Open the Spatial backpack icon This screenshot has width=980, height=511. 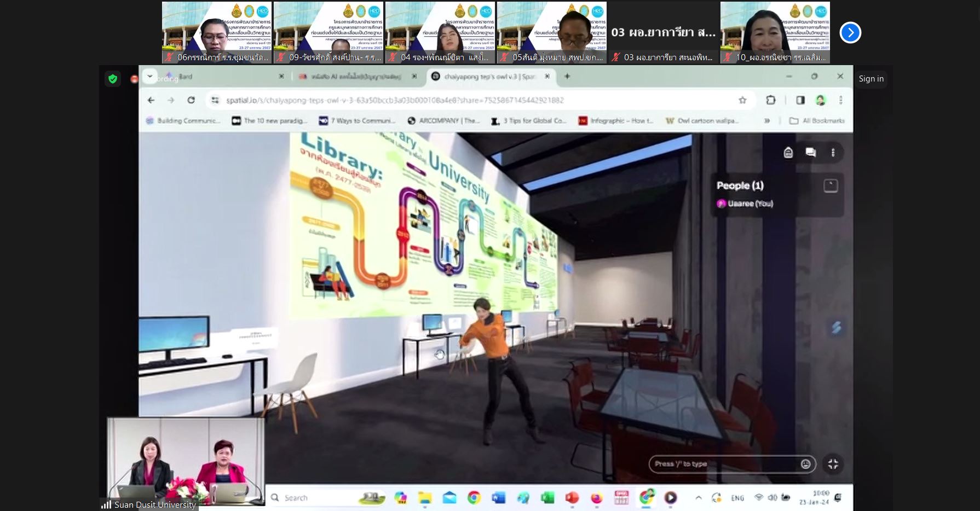(788, 153)
